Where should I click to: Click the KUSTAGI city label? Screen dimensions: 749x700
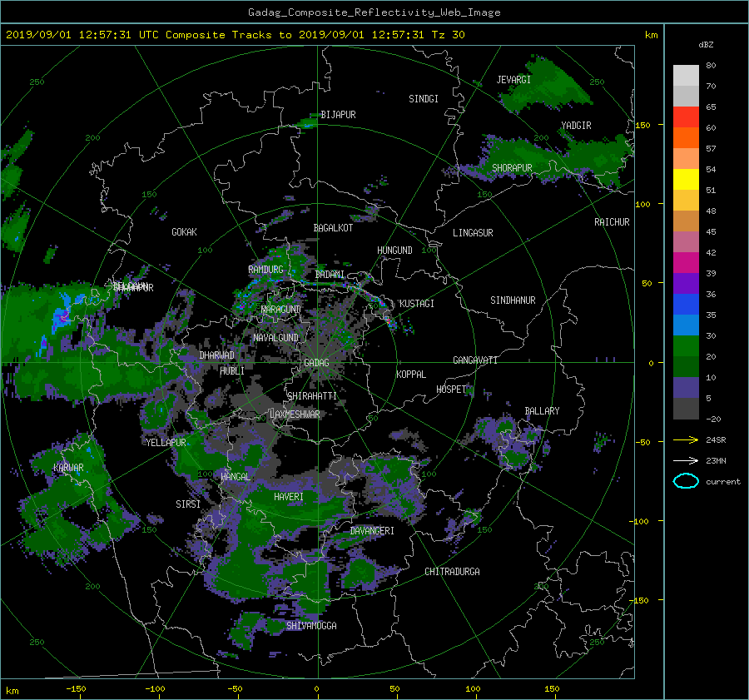[417, 304]
